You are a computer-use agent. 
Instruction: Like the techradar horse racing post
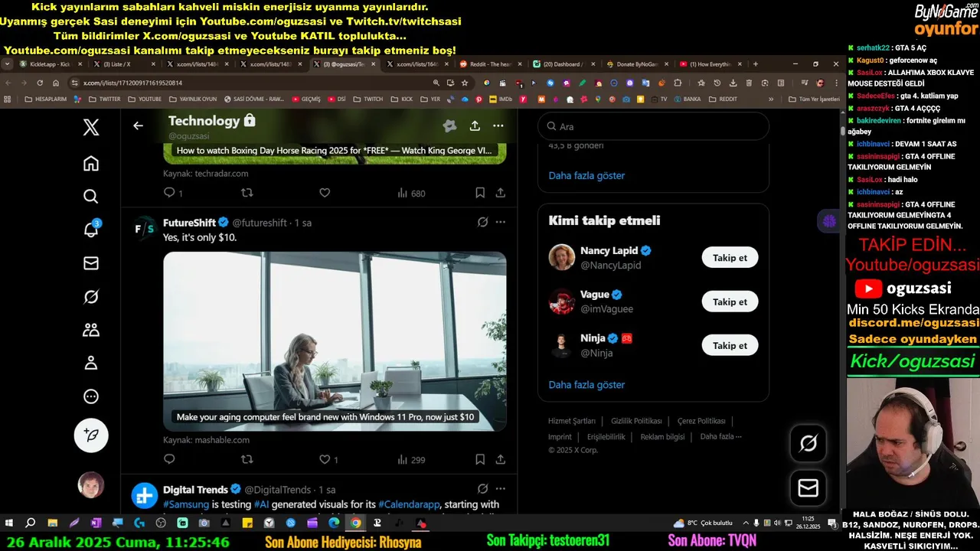pyautogui.click(x=325, y=193)
